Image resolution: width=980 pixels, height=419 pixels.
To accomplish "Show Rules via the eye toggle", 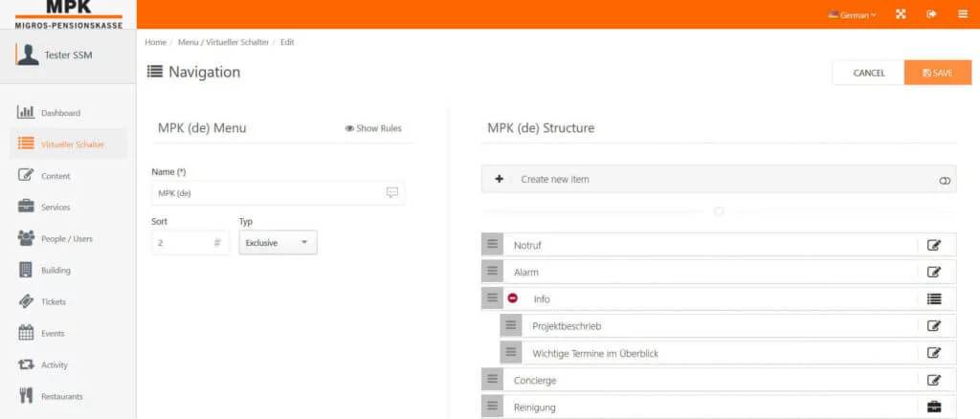I will [x=373, y=128].
